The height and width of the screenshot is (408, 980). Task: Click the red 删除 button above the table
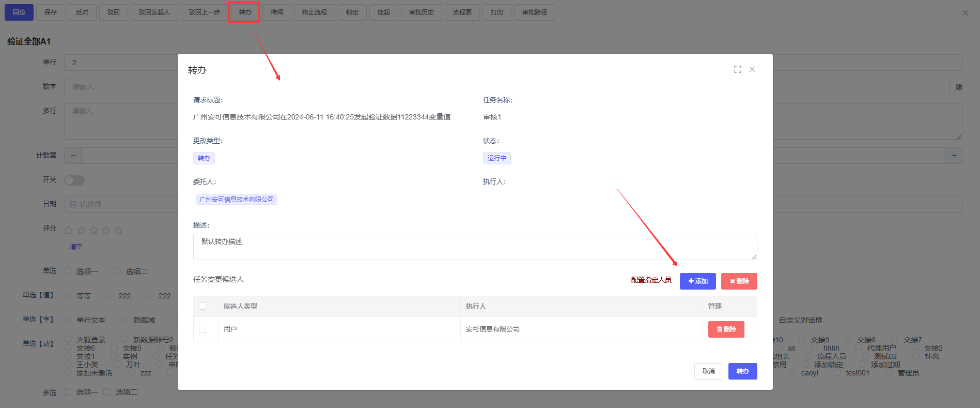click(x=739, y=281)
